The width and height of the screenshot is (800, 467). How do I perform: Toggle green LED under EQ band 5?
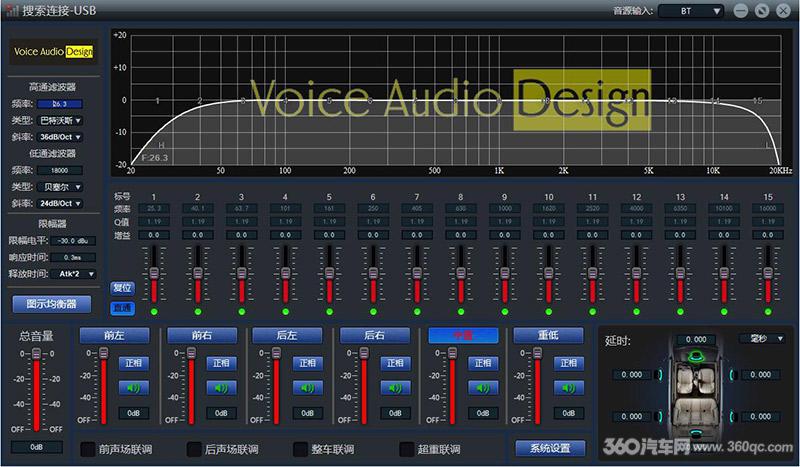tap(330, 311)
